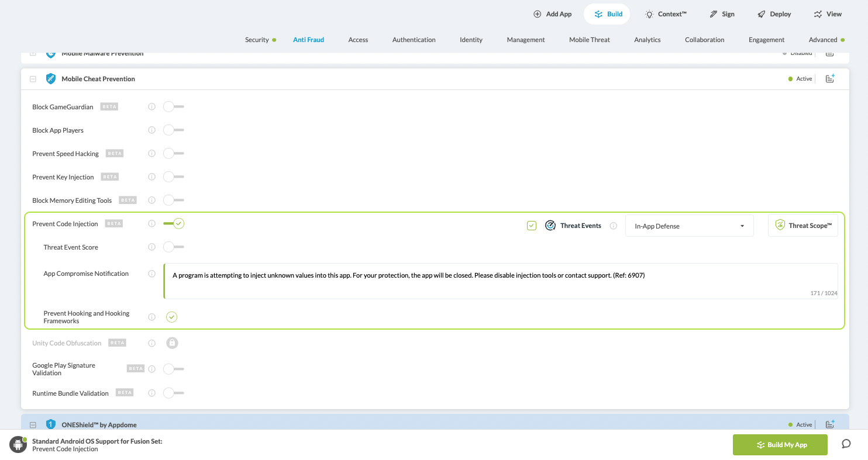The height and width of the screenshot is (460, 868).
Task: Collapse the ONEShield by Appdome section
Action: tap(33, 425)
